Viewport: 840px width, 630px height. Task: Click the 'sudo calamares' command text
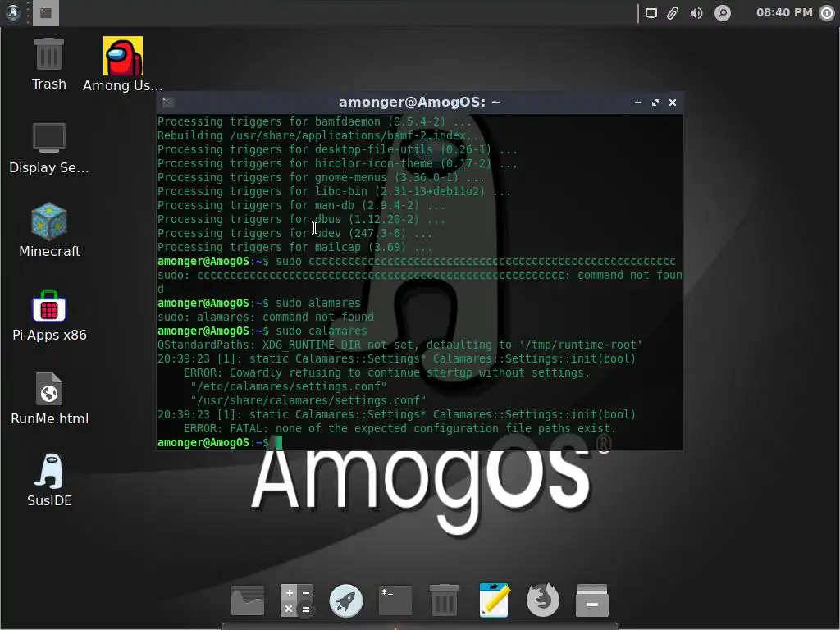pyautogui.click(x=322, y=331)
